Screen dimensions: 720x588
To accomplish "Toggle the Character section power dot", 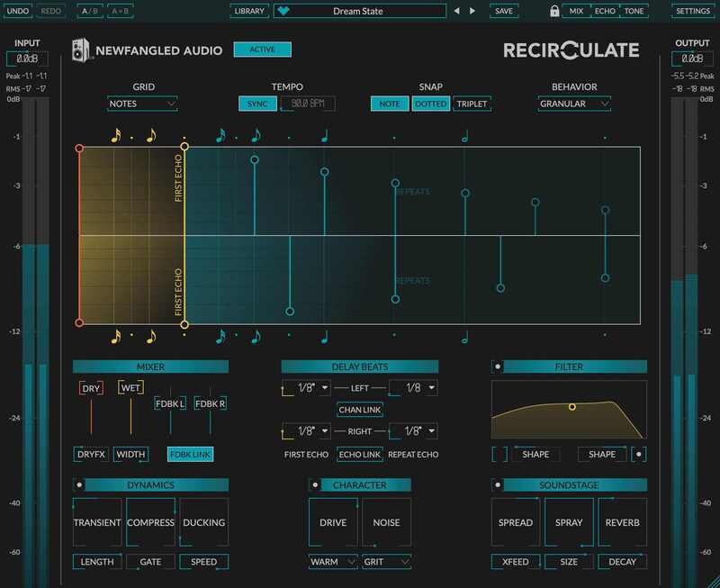I will 315,485.
